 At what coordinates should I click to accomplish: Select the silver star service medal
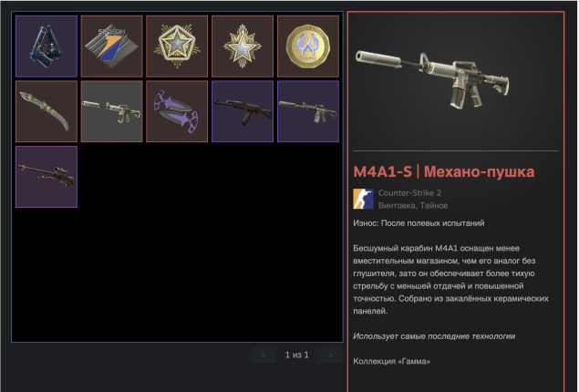point(243,46)
